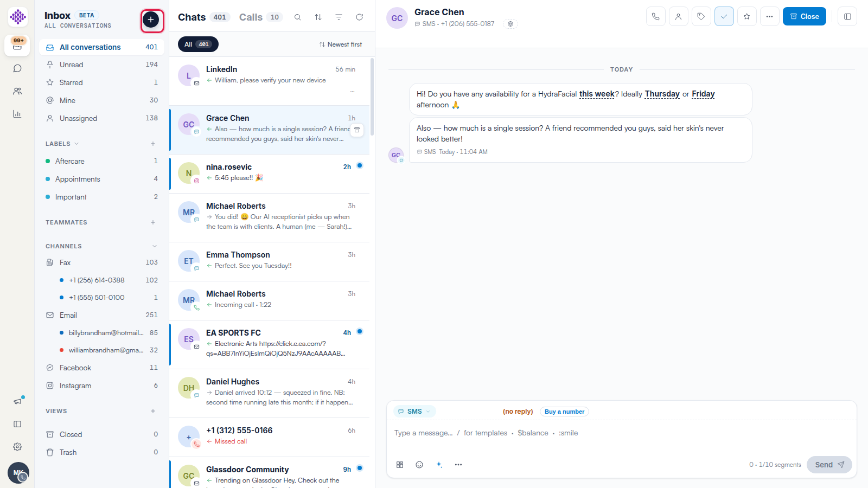Click the chat list scrollbar
Screen dimensions: 868x488
pos(372,97)
